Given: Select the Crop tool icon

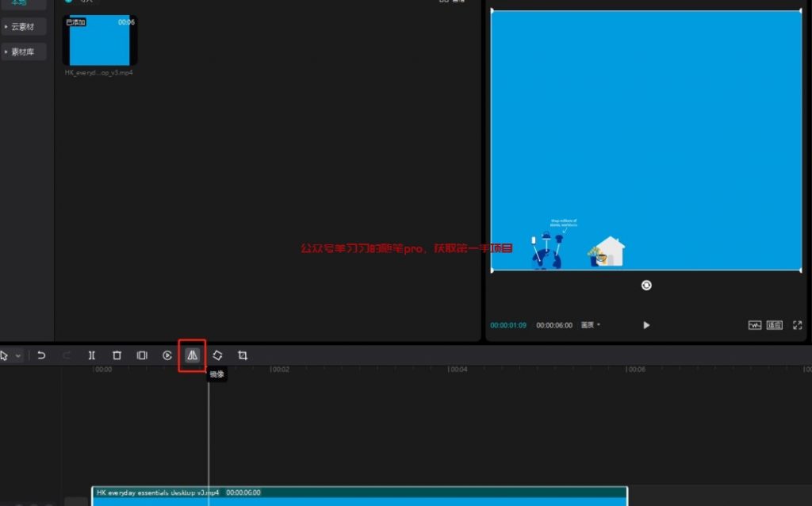Looking at the screenshot, I should click(243, 355).
